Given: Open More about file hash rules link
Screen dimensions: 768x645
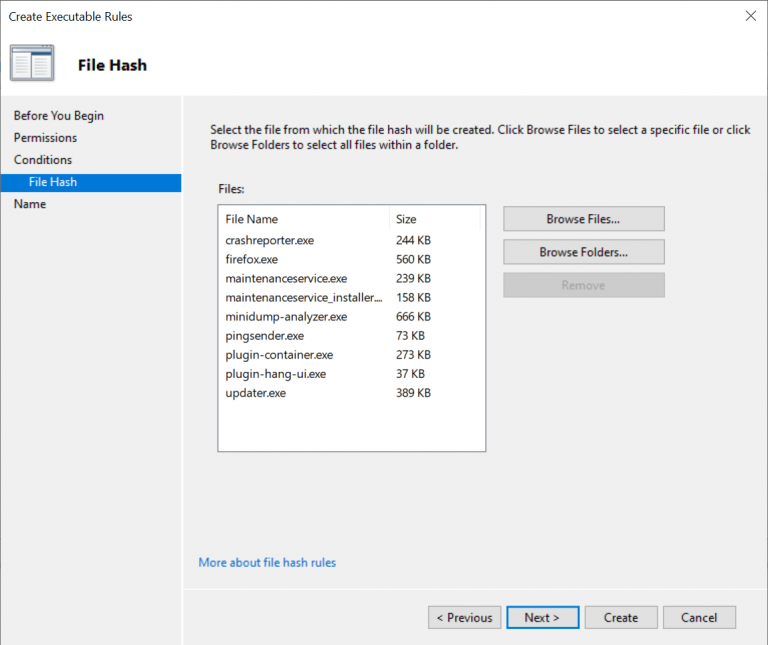Looking at the screenshot, I should (x=267, y=563).
